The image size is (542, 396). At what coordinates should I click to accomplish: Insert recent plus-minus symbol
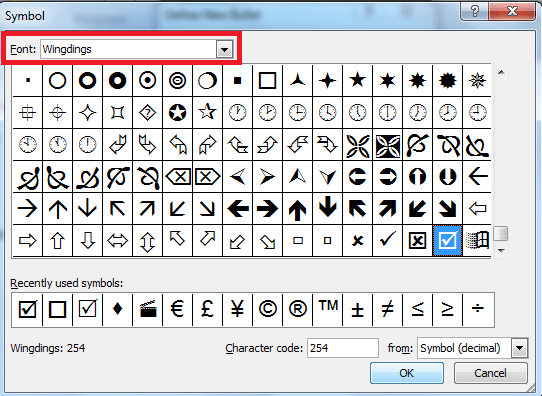pos(357,309)
